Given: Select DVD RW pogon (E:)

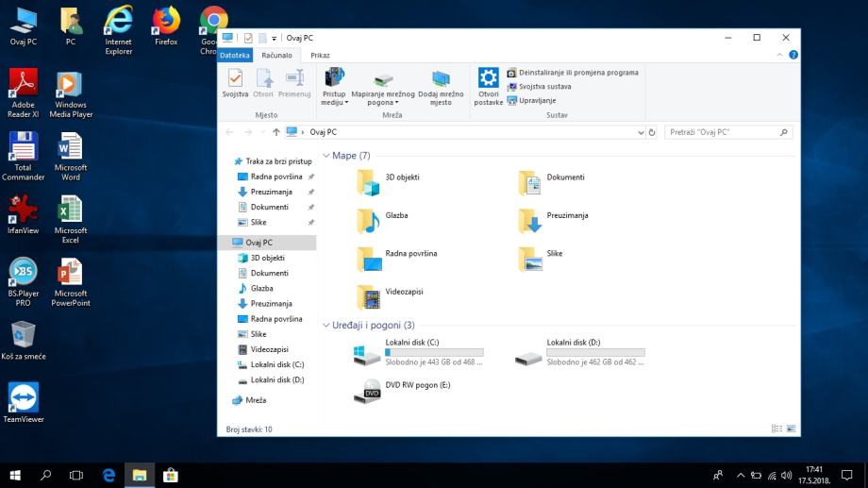Looking at the screenshot, I should 403,391.
